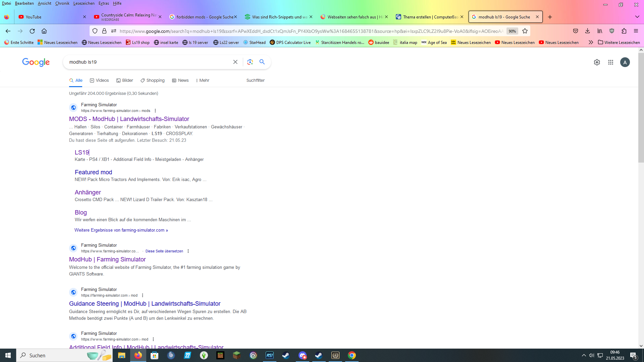The image size is (644, 362).
Task: Open the Firefox hamburger application menu
Action: 636,31
